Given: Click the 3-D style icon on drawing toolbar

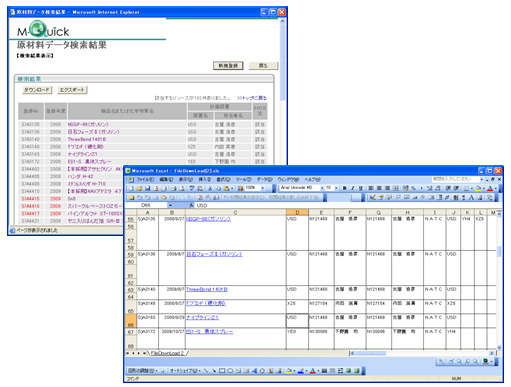Looking at the screenshot, I should point(356,370).
